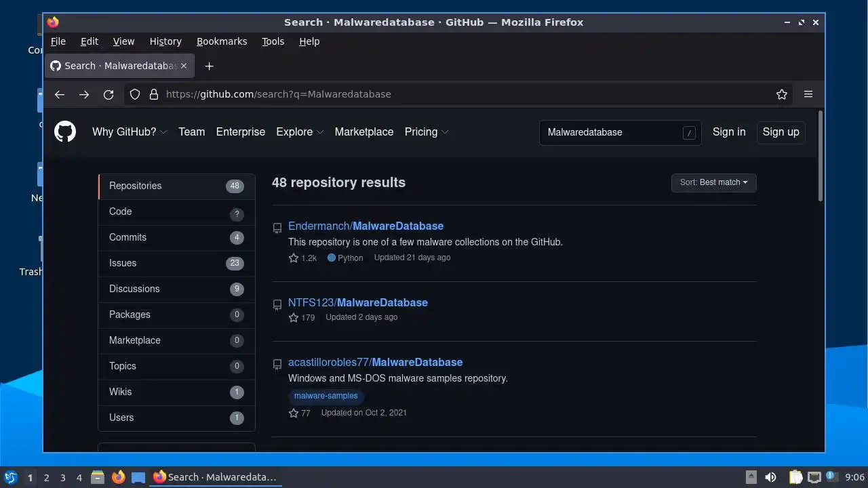Expand the Explore dropdown menu
Viewport: 868px width, 488px height.
click(300, 132)
